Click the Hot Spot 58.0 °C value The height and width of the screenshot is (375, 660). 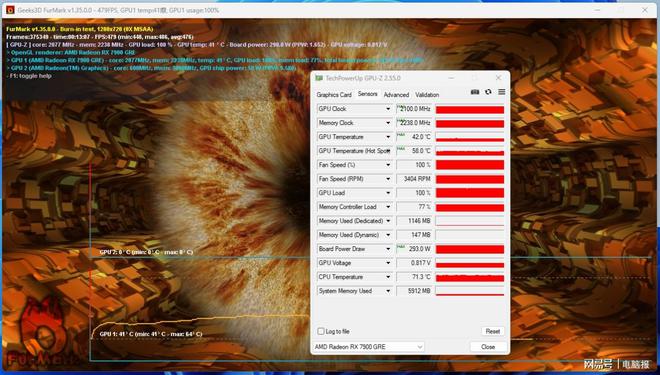415,151
